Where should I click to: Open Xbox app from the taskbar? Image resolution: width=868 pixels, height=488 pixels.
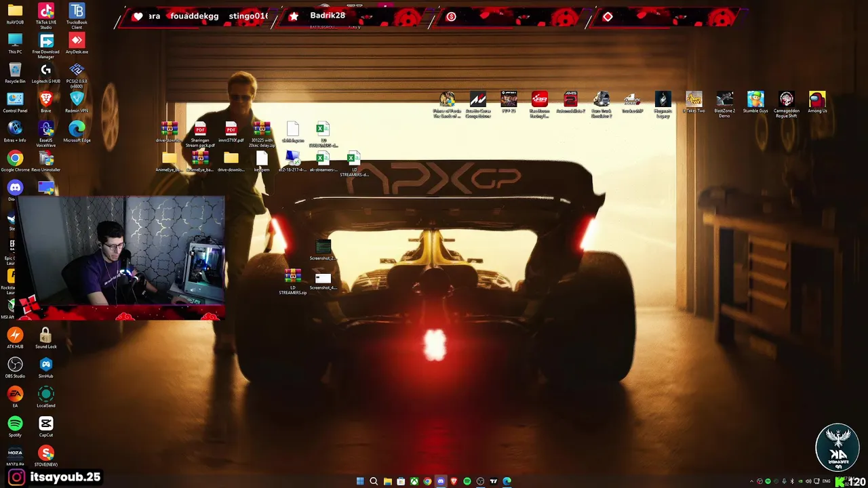click(x=414, y=481)
